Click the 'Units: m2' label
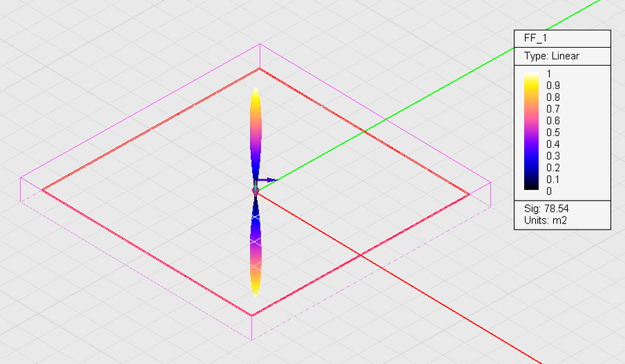Image resolution: width=625 pixels, height=364 pixels. [x=545, y=220]
